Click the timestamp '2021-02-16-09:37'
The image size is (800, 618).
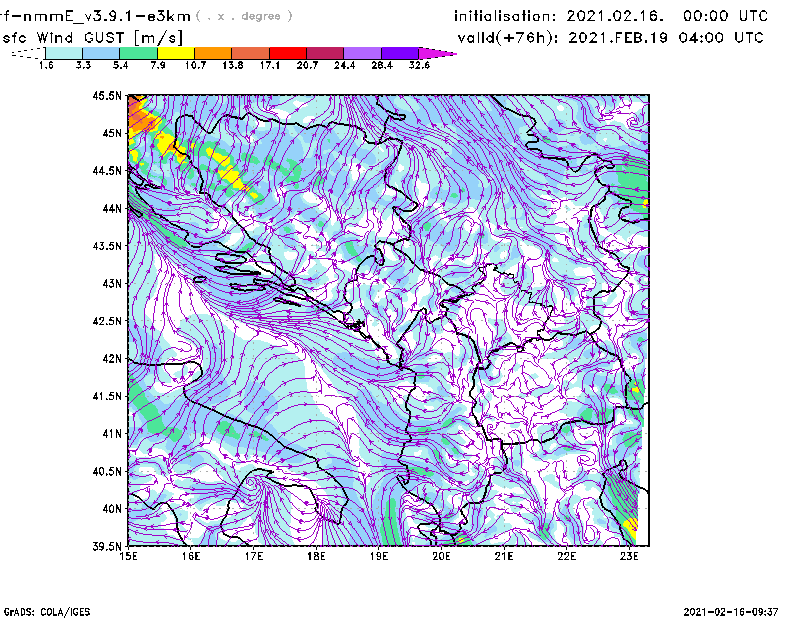(731, 612)
